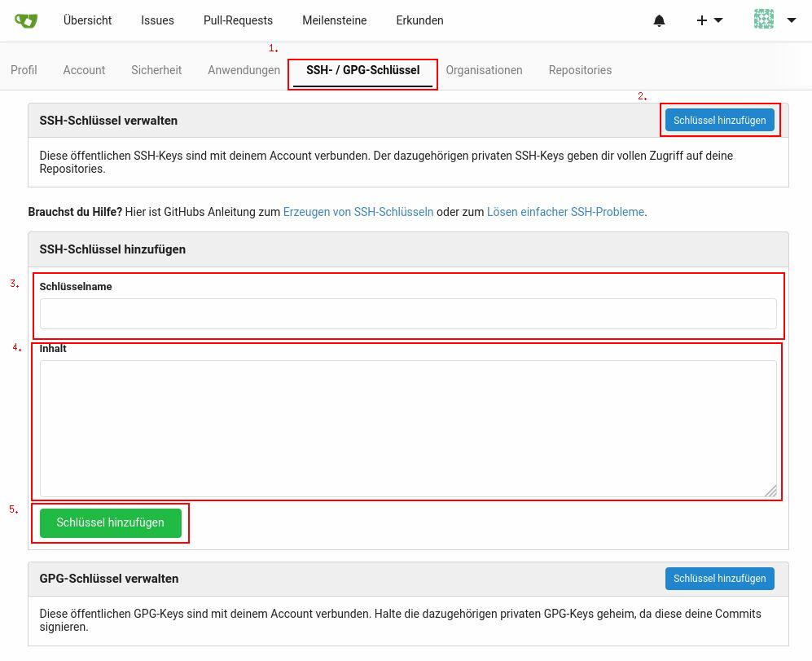
Task: Open Meilensteine in top navigation
Action: coord(334,20)
